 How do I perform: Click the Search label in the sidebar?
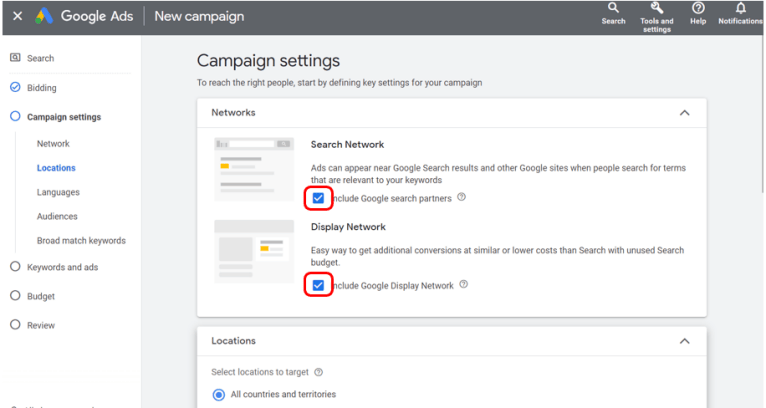[41, 58]
